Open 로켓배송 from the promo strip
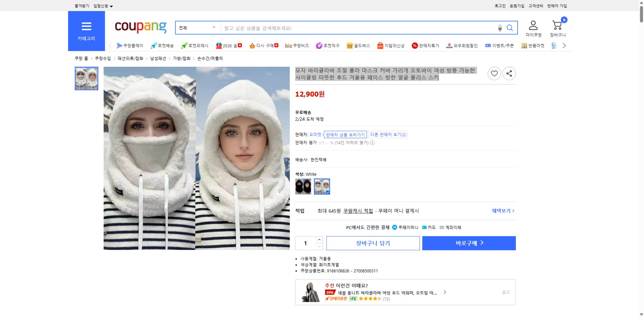644x317 pixels. tap(163, 45)
